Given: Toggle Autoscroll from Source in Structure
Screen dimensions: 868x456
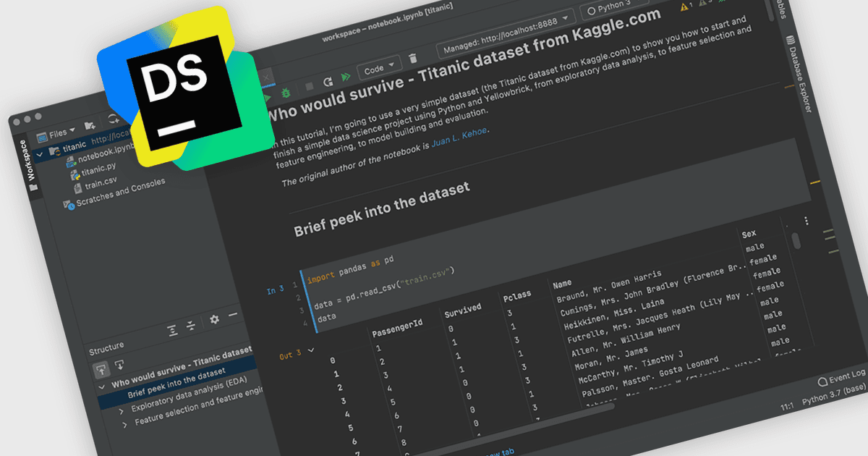Looking at the screenshot, I should coord(119,364).
